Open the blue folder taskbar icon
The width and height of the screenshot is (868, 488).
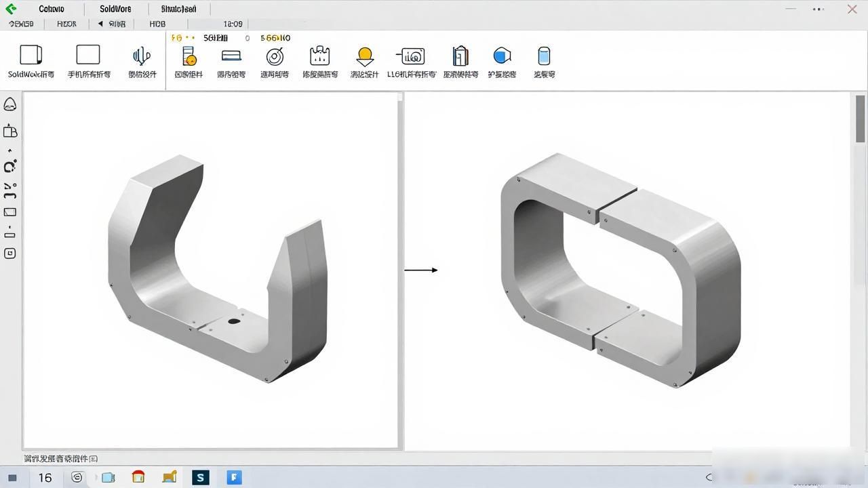[x=108, y=478]
